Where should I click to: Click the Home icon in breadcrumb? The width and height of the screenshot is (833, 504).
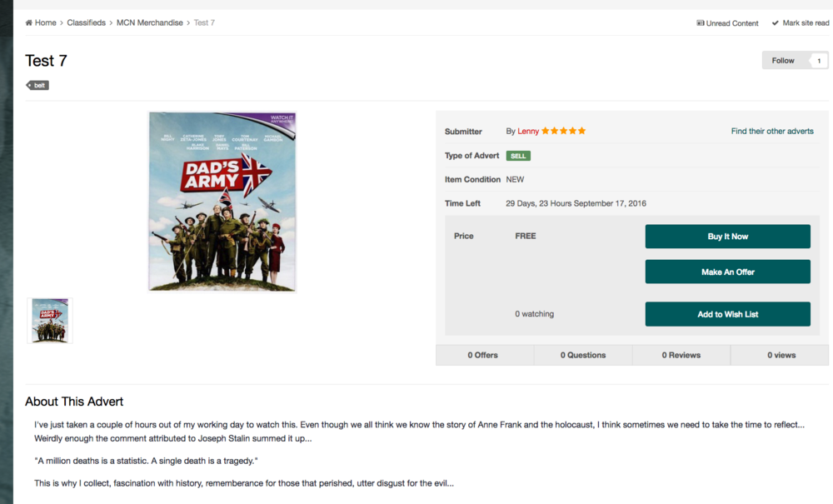click(x=28, y=22)
